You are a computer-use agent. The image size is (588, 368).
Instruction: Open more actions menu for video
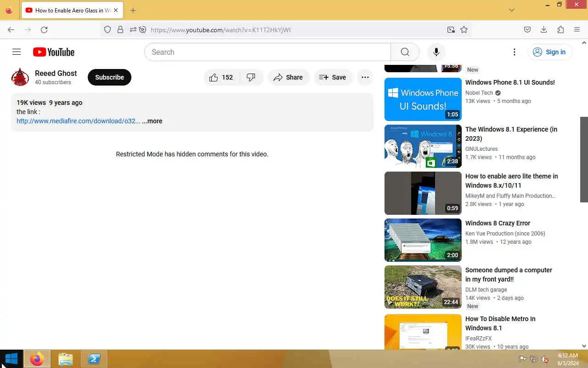(365, 77)
